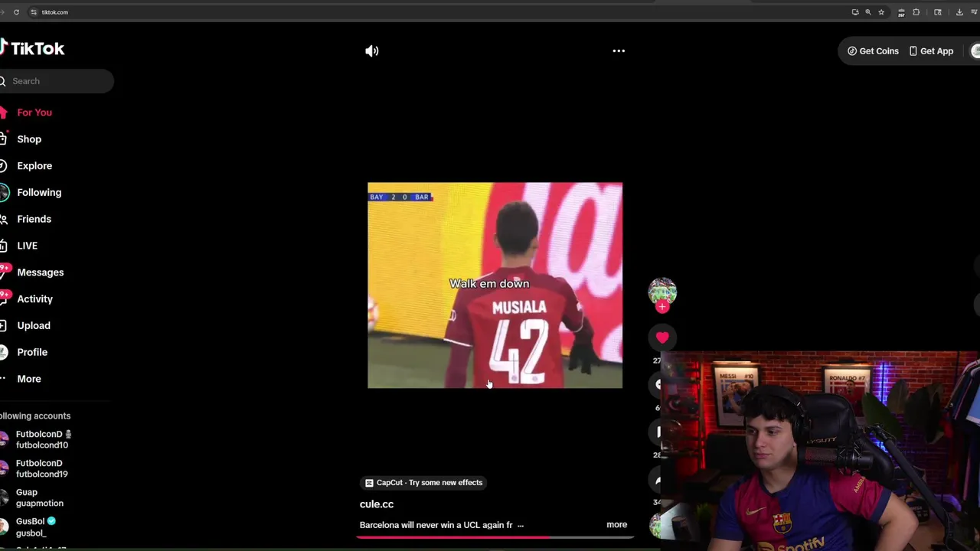Bookmark this page with the star

pos(881,12)
